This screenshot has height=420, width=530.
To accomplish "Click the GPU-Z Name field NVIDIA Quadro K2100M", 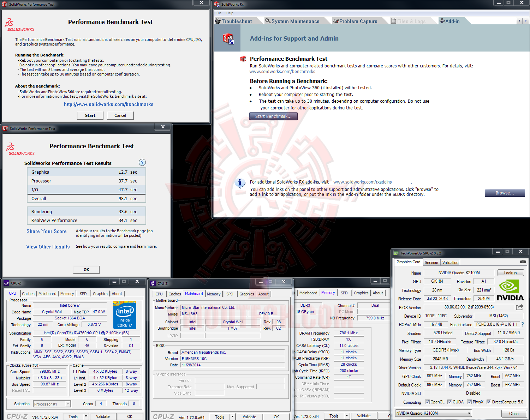I will [459, 273].
